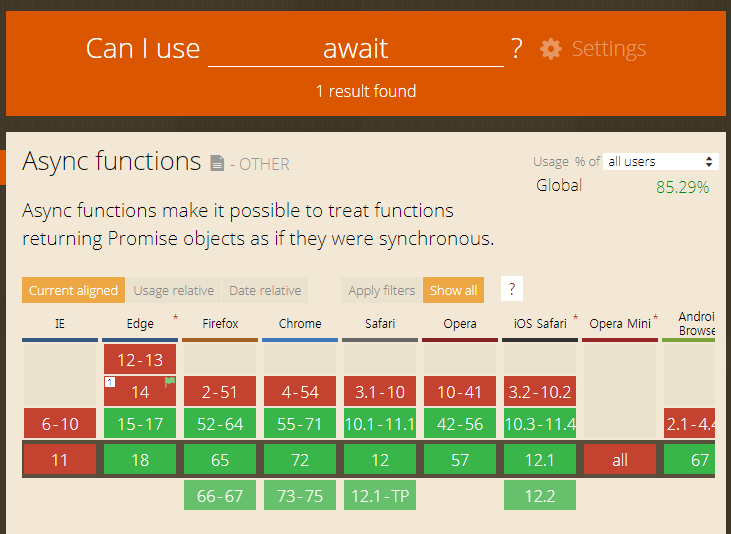Click the document icon beside Async functions
This screenshot has width=731, height=534.
(217, 163)
